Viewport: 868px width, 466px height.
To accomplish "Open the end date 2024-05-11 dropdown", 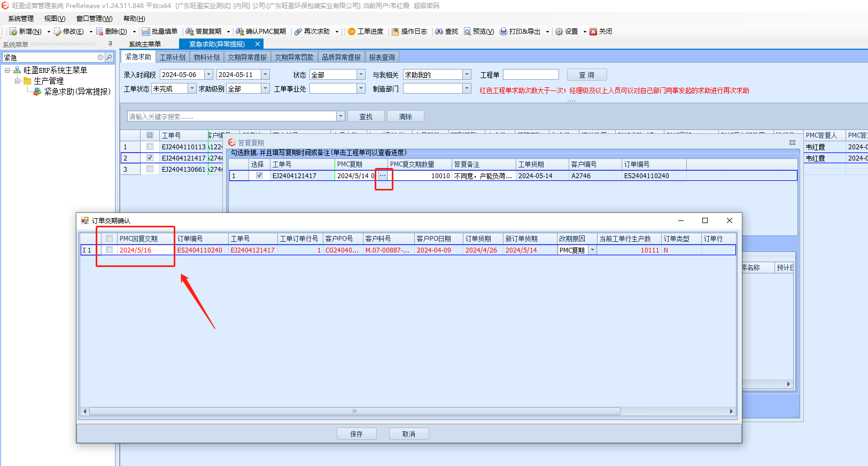I will (x=266, y=74).
